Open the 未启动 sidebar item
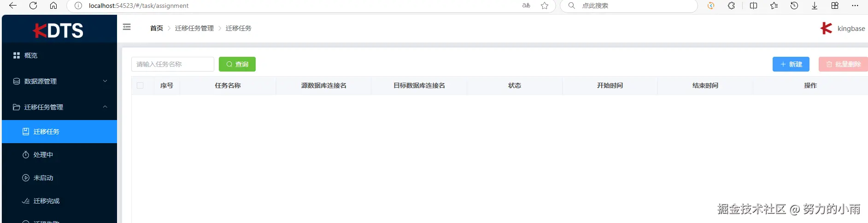The image size is (868, 223). (59, 178)
